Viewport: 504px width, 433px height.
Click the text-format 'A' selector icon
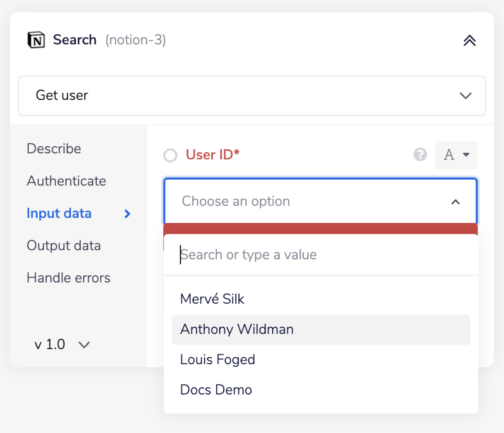[x=456, y=155]
